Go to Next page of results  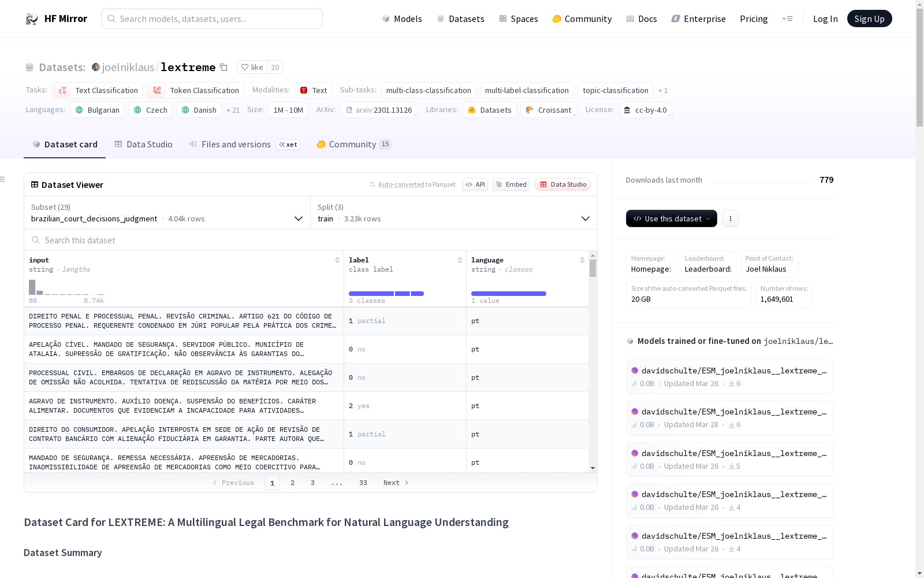tap(396, 483)
